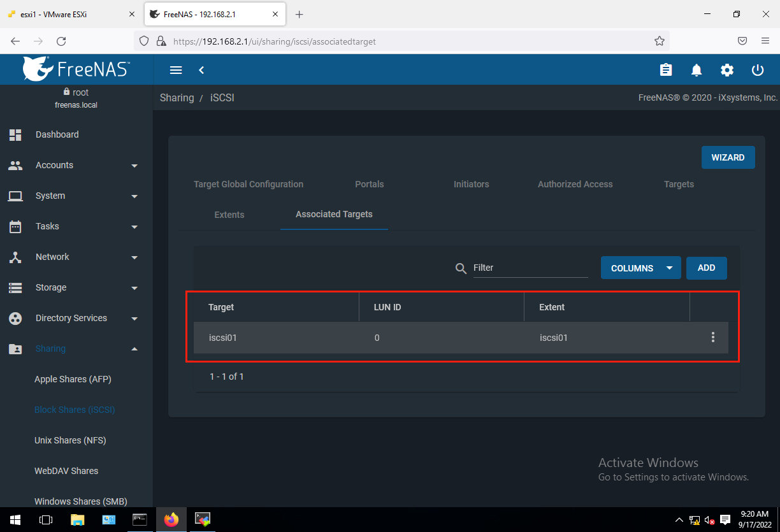Viewport: 780px width, 532px height.
Task: Open Block Shares (iSCSI)
Action: (75, 410)
